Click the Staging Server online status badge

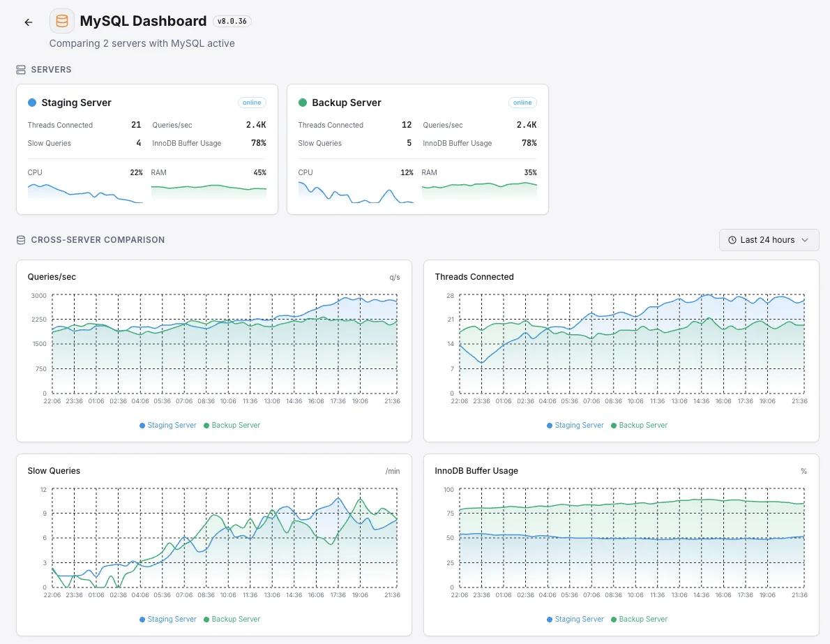tap(252, 103)
